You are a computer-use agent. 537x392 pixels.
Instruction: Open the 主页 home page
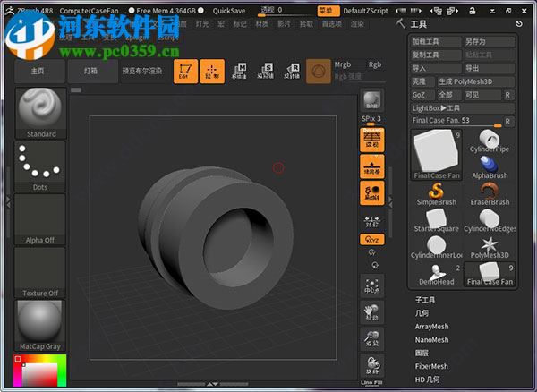click(x=40, y=72)
